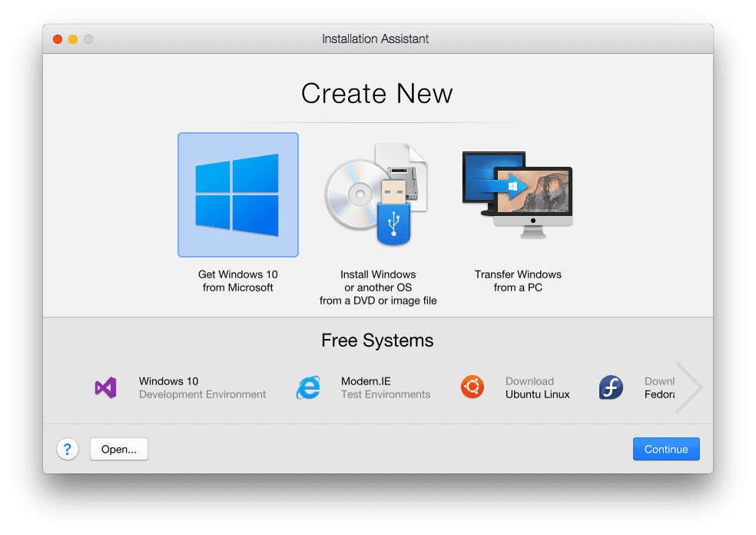756x535 pixels.
Task: Select 'Install Windows or another OS' label
Action: tap(378, 287)
